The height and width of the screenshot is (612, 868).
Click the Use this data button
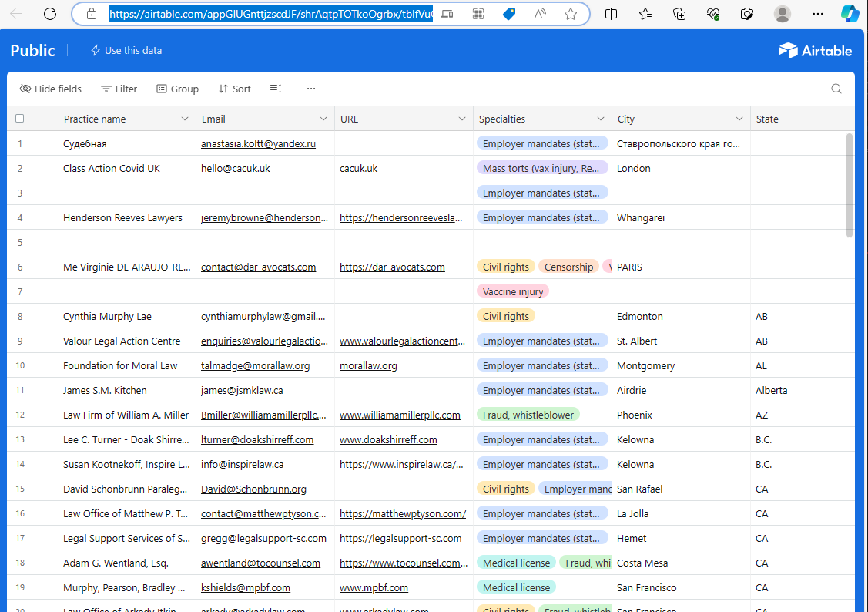point(126,50)
